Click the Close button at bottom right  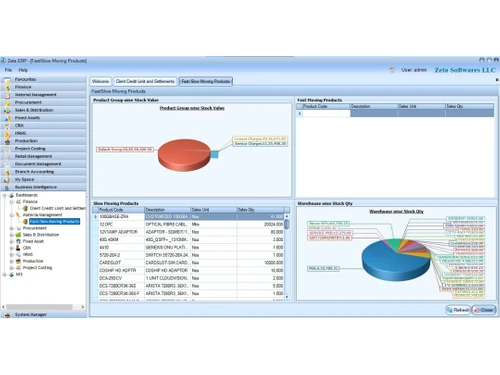(x=484, y=310)
